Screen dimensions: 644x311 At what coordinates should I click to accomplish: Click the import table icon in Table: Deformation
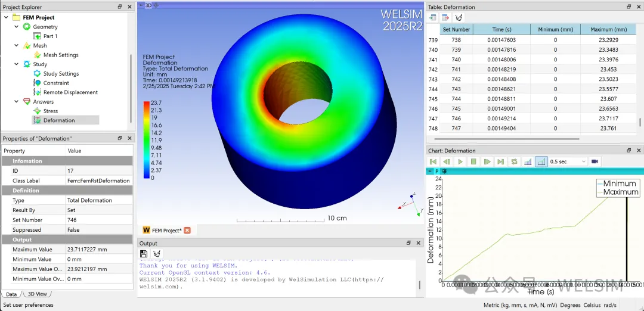click(432, 17)
